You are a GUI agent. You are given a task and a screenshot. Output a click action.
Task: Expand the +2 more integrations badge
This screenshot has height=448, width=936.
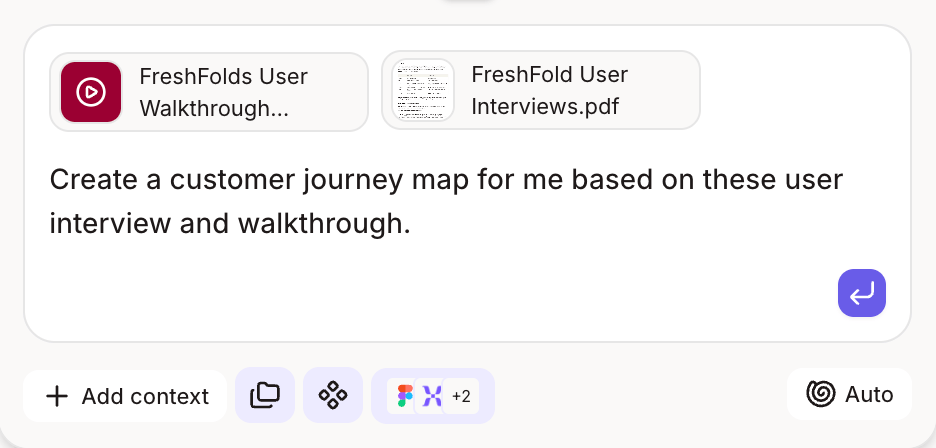tap(461, 396)
